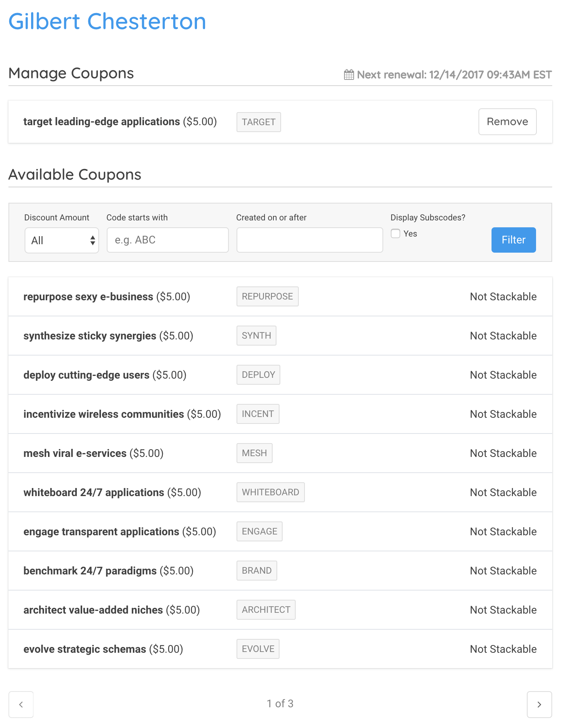
Task: Select the SYNTH coupon code badge
Action: pos(257,336)
